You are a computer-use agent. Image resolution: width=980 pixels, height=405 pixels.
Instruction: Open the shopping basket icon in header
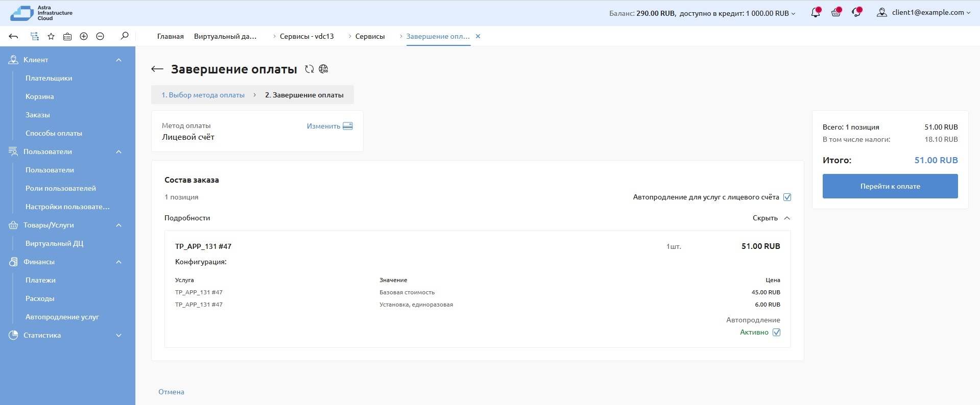[x=835, y=13]
